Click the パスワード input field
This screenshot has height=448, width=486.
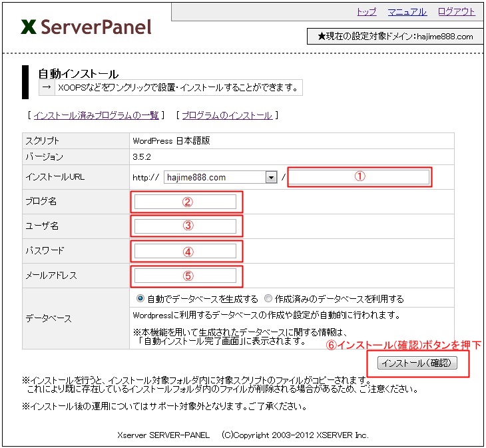[185, 251]
